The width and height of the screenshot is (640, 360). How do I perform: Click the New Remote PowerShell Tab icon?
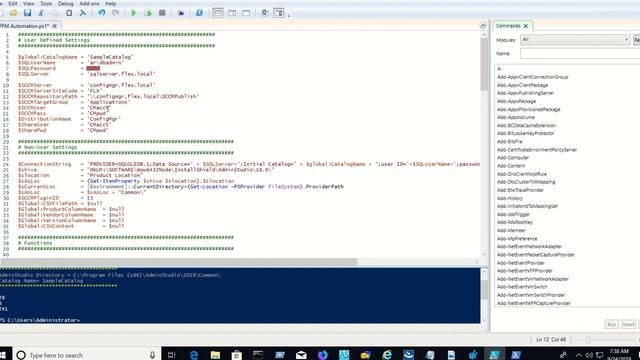pyautogui.click(x=180, y=13)
